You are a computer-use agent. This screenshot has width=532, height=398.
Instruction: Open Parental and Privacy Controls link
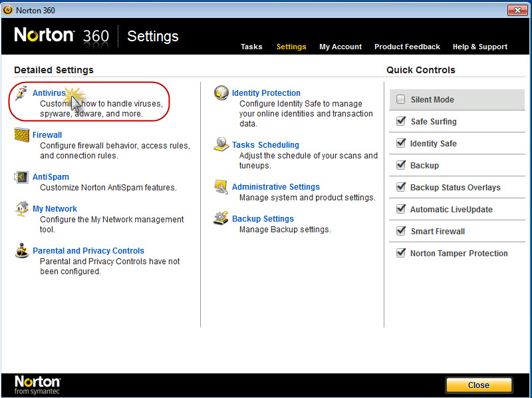(x=88, y=251)
